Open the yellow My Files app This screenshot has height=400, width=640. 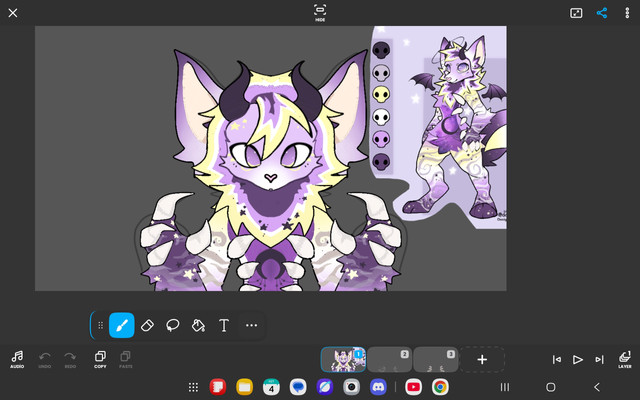tap(244, 387)
